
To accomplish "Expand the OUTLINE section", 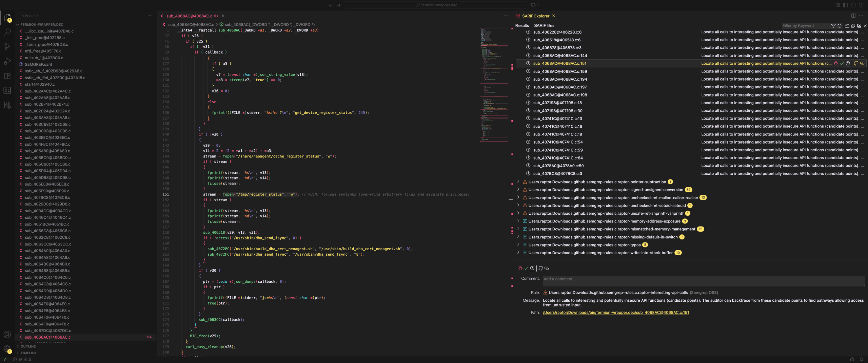I will tap(28, 346).
